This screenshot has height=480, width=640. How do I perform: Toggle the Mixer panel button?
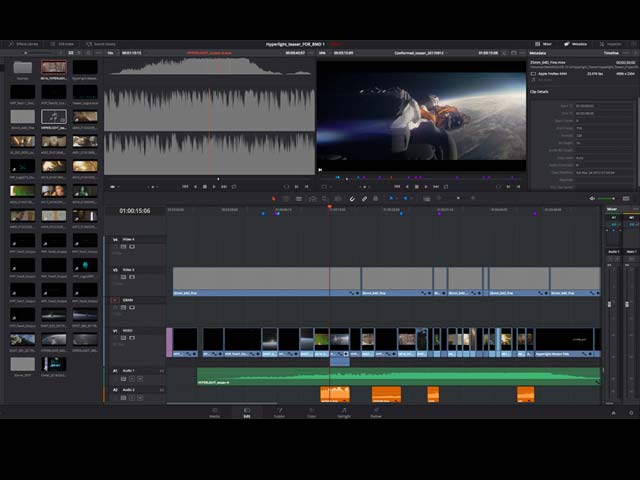click(543, 44)
